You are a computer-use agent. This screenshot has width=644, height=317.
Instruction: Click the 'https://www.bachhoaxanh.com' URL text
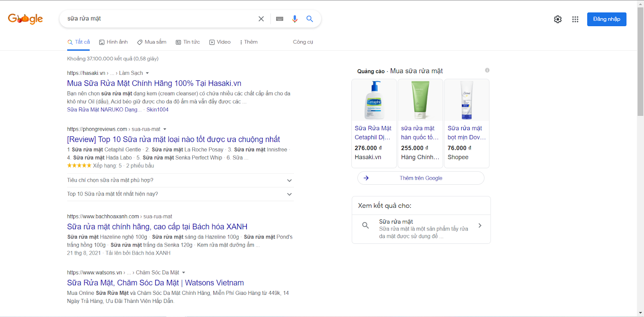103,216
